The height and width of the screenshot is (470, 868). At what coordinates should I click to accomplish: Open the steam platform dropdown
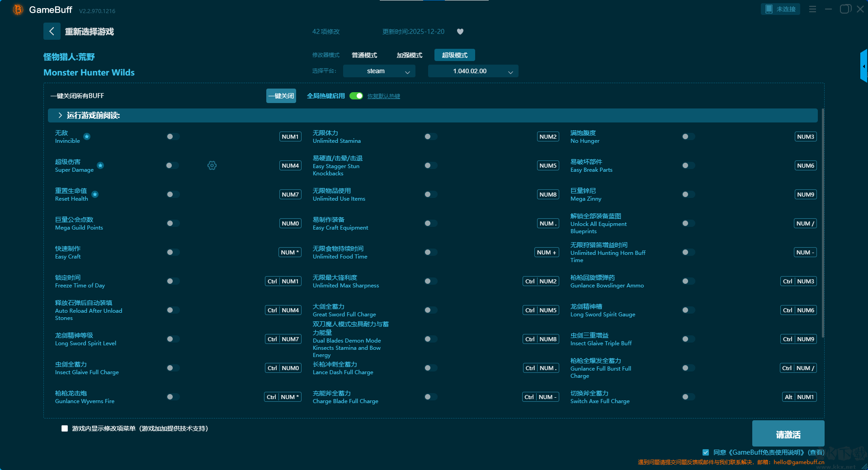tap(379, 71)
